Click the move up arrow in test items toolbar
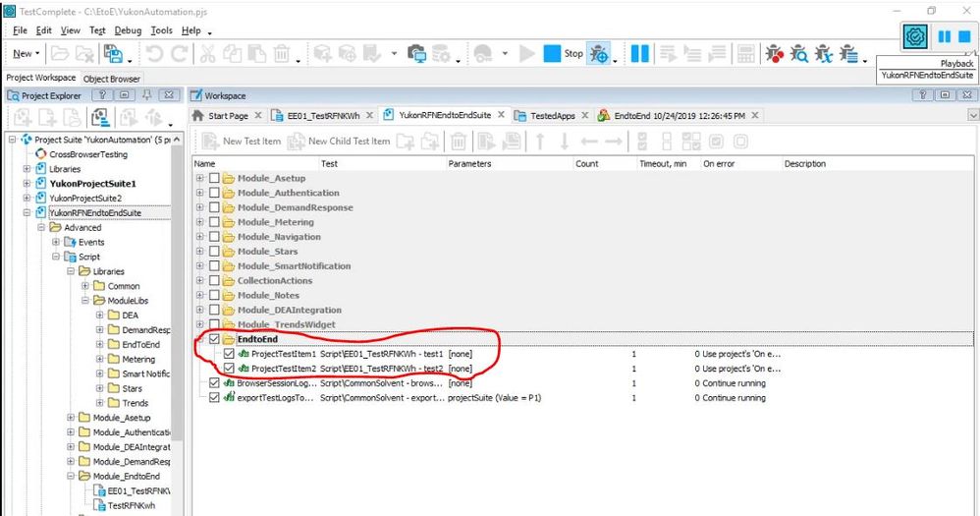Image resolution: width=980 pixels, height=516 pixels. pos(538,142)
